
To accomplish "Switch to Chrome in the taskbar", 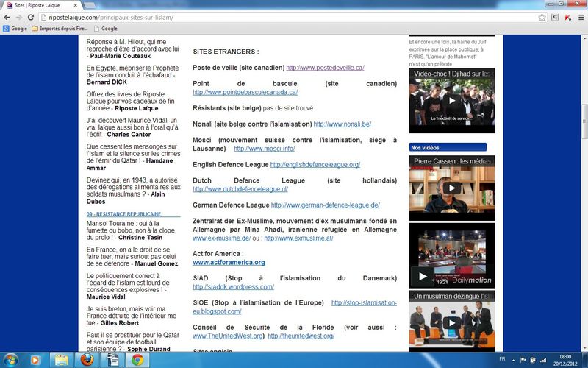I will [x=137, y=360].
